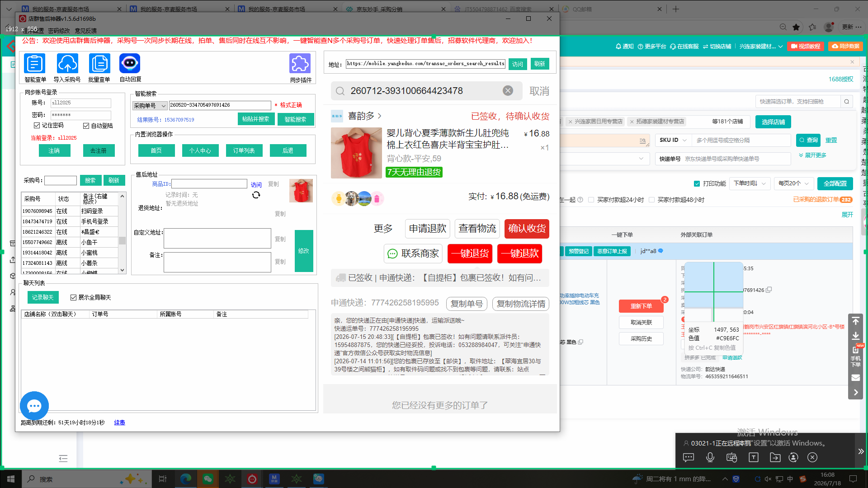The image size is (868, 488).
Task: Click the red baby vest product thumbnail
Action: coord(356,153)
